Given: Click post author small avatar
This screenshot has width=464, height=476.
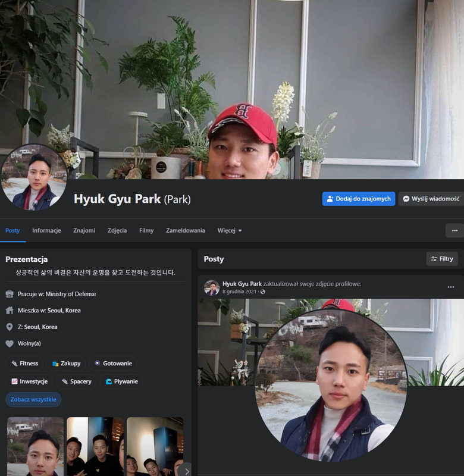Looking at the screenshot, I should coord(212,287).
